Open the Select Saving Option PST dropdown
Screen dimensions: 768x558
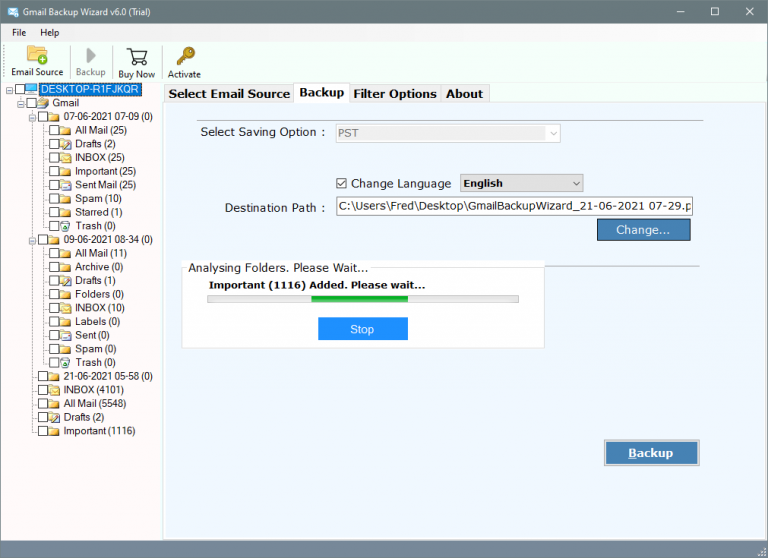(x=448, y=133)
